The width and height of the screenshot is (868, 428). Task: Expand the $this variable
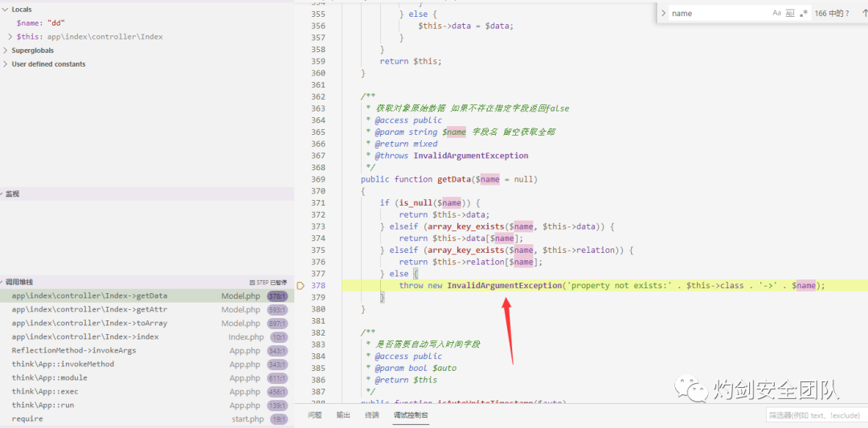point(10,36)
